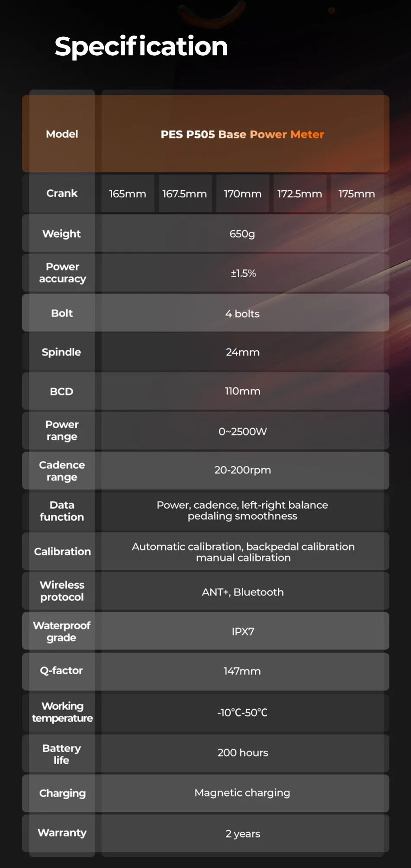The width and height of the screenshot is (411, 868).
Task: Select the 165mm crank length option
Action: click(128, 194)
